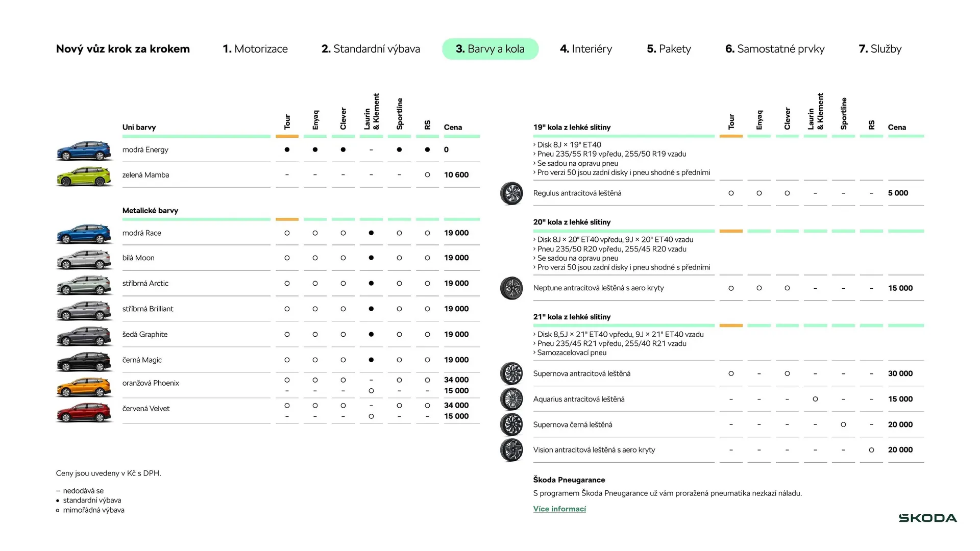Screen dimensions: 980x551
Task: Click the Regulus antracitová leštěná label
Action: click(x=577, y=193)
